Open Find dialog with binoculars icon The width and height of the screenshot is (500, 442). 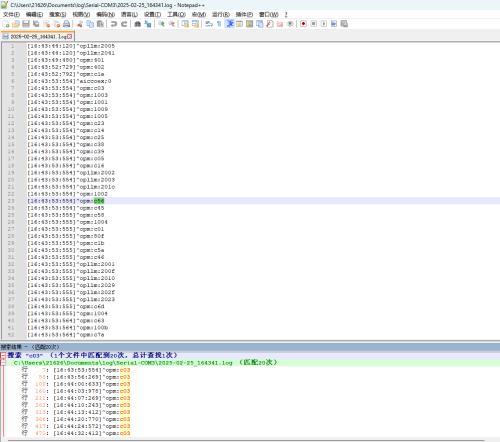(138, 24)
